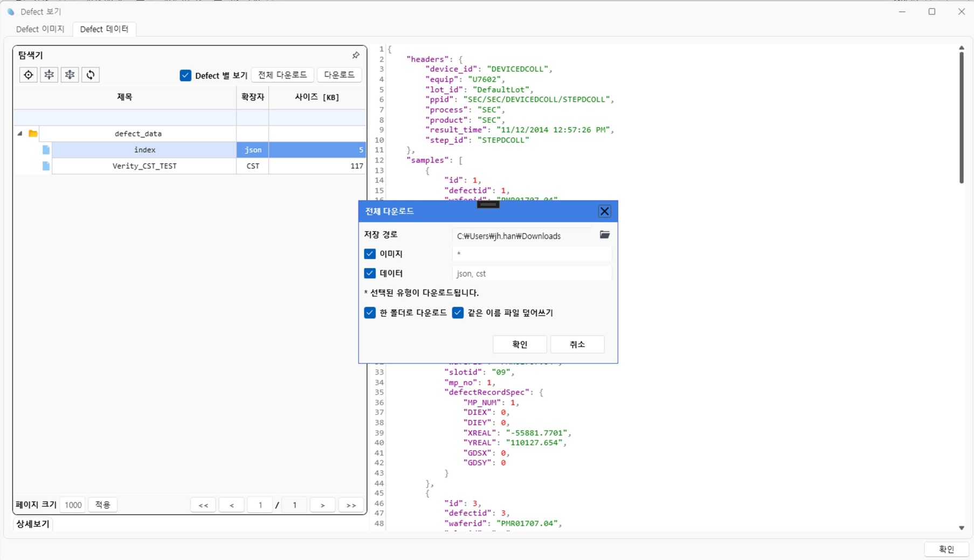Click the crosshair locate icon in explorer toolbar
This screenshot has width=974, height=560.
pos(28,75)
